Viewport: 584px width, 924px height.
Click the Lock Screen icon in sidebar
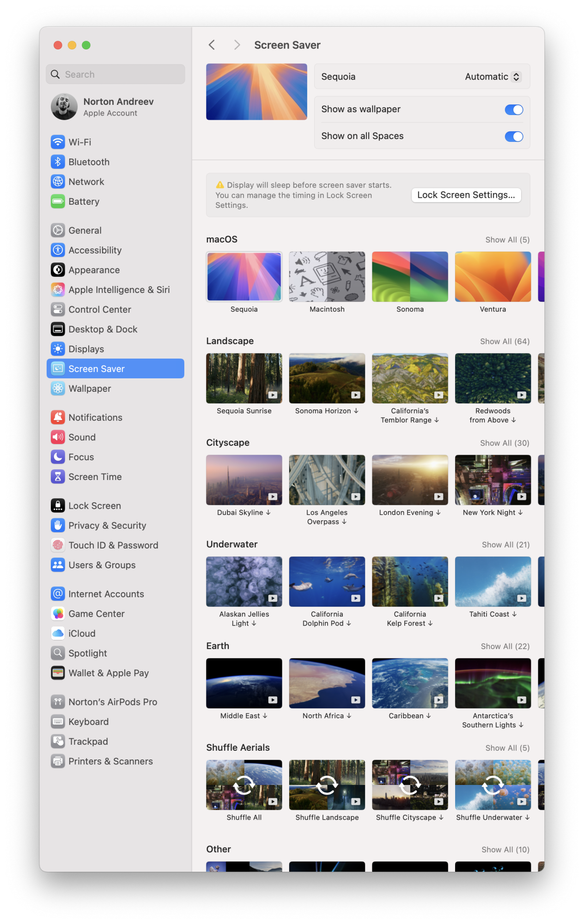click(x=58, y=505)
